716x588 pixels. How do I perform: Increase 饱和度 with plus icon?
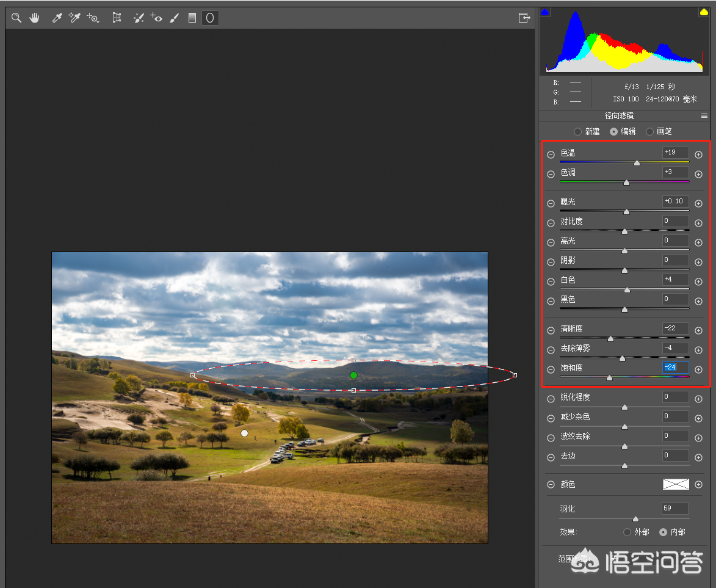click(699, 369)
